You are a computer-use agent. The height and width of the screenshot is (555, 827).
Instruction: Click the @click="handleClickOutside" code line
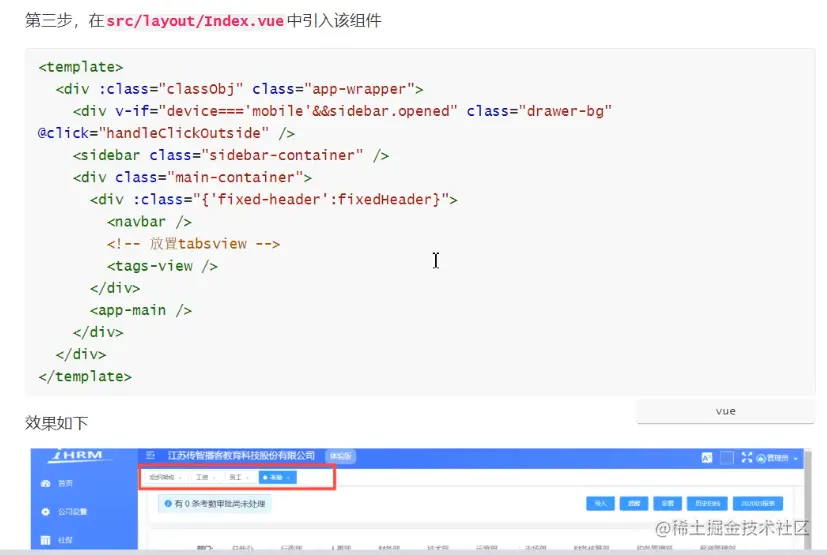(166, 133)
